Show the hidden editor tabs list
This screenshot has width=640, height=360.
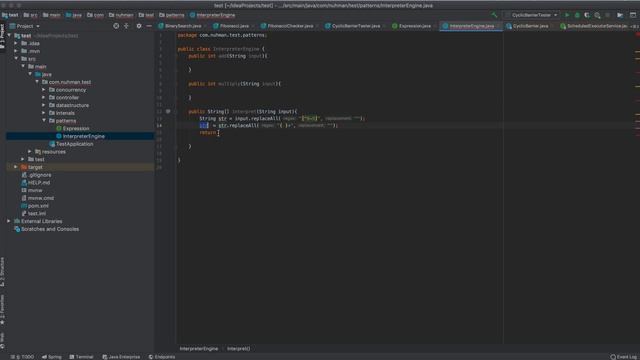click(635, 26)
